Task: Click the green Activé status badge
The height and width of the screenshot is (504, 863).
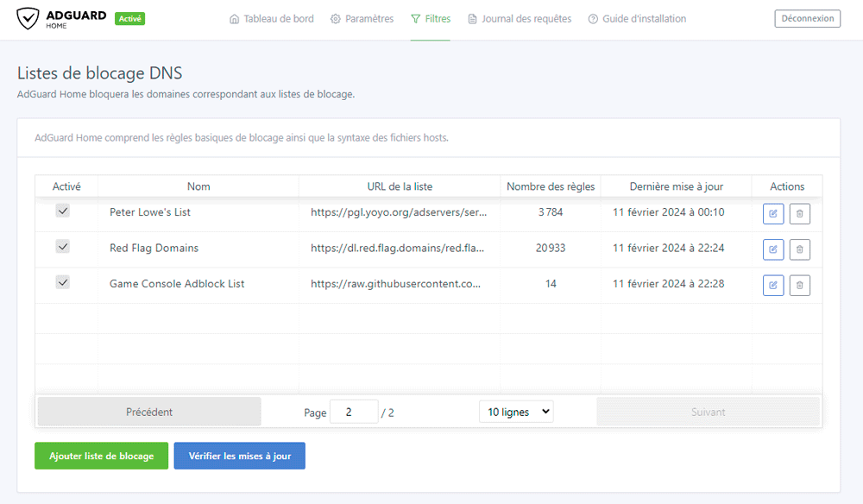Action: point(130,19)
